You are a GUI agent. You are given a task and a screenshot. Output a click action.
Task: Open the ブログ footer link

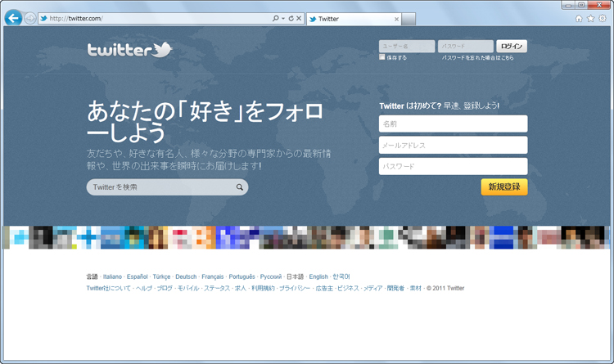click(x=165, y=288)
